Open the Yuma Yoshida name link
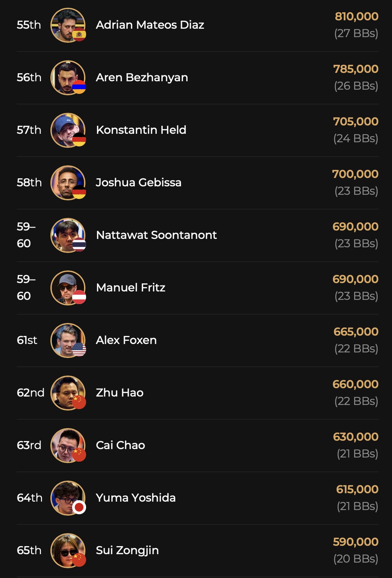Screen dimensions: 392x578 pyautogui.click(x=135, y=498)
